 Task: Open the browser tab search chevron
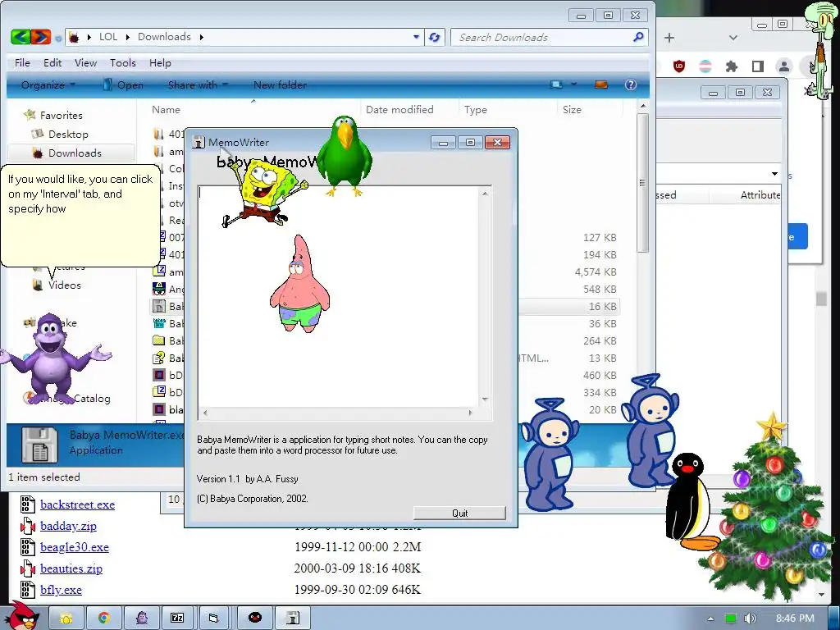tap(733, 38)
